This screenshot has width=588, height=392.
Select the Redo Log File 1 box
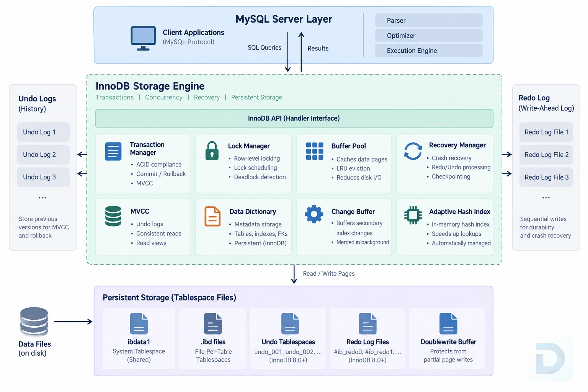coord(546,132)
